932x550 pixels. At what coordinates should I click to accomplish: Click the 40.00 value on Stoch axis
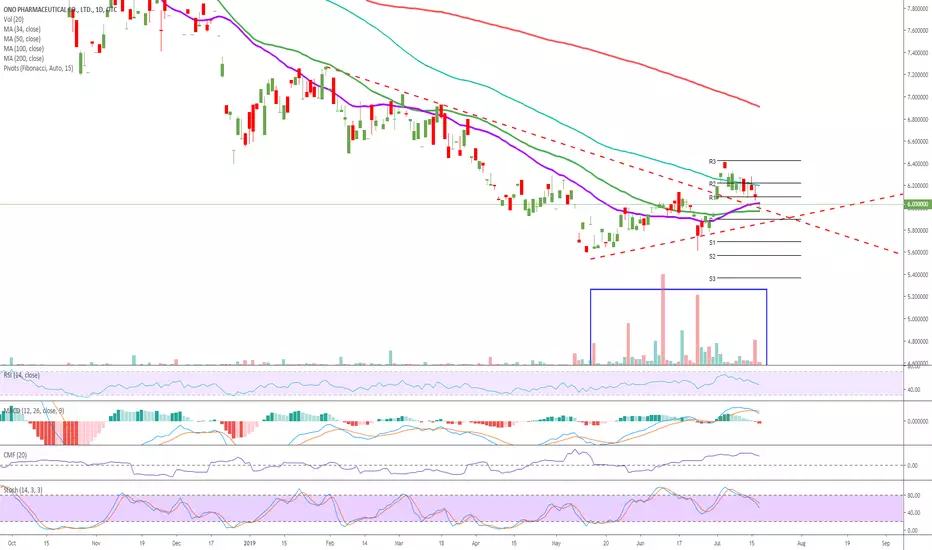pos(913,513)
